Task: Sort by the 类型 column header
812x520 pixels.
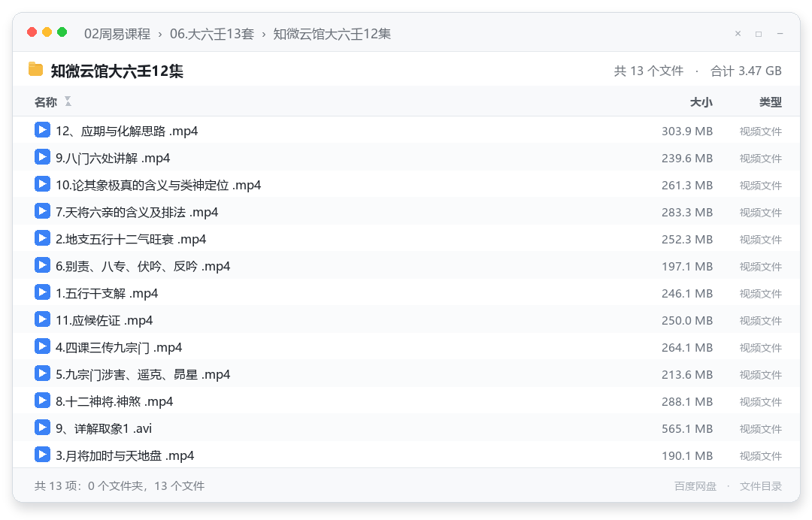Action: point(771,102)
